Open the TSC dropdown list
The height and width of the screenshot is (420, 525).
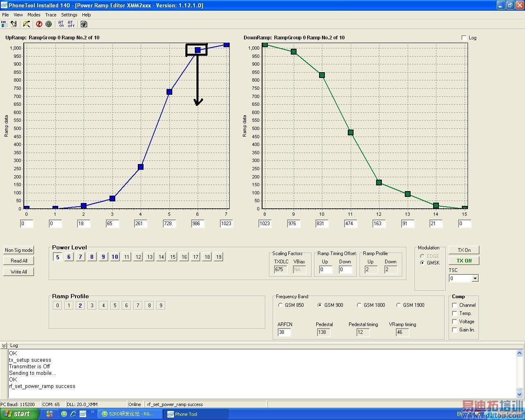click(475, 278)
